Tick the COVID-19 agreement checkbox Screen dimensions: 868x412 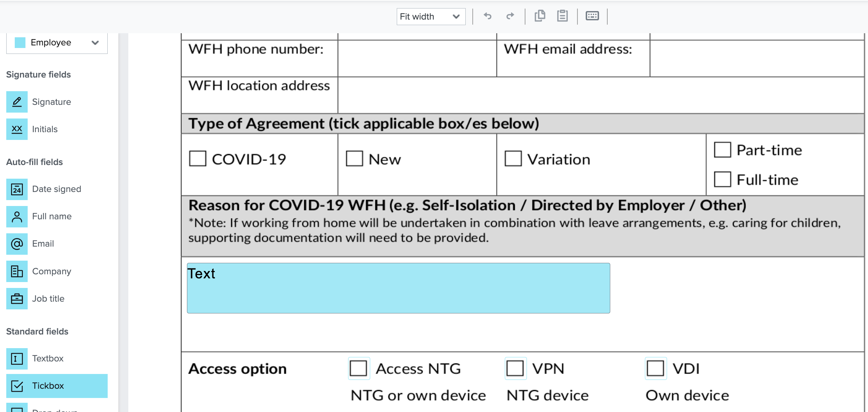click(x=197, y=158)
